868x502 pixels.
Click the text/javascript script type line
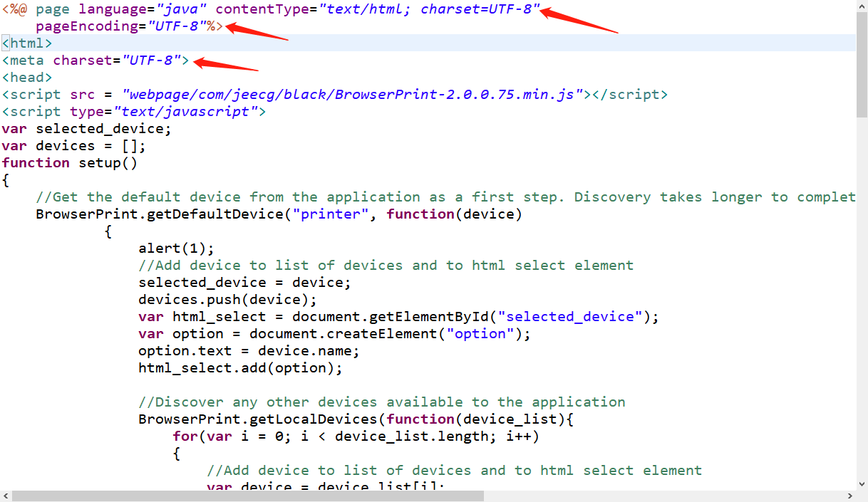134,112
